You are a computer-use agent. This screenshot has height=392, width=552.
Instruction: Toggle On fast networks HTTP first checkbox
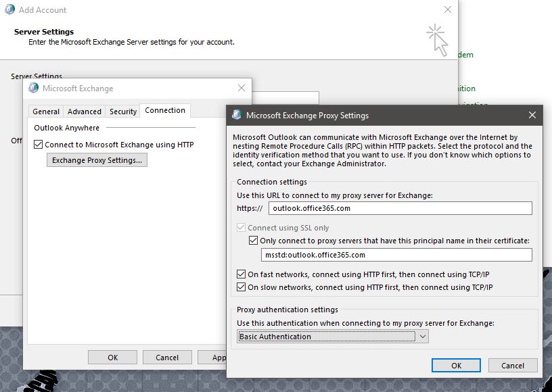pos(241,274)
